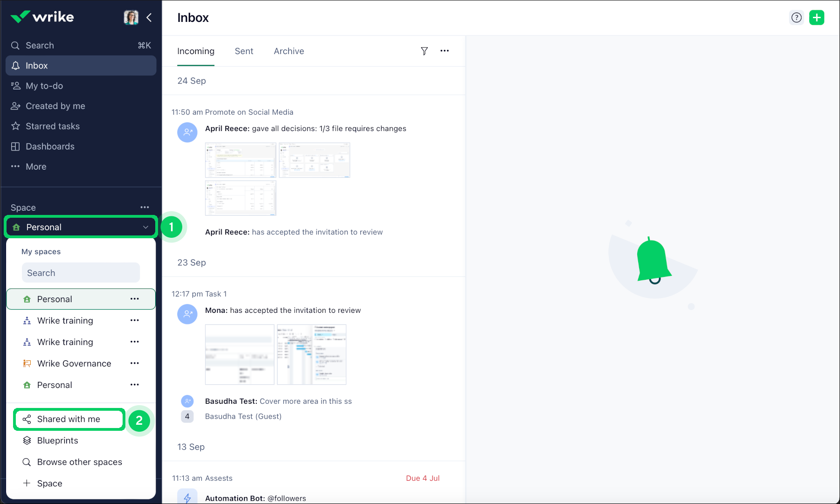840x504 pixels.
Task: Switch to the Archive tab
Action: click(289, 51)
